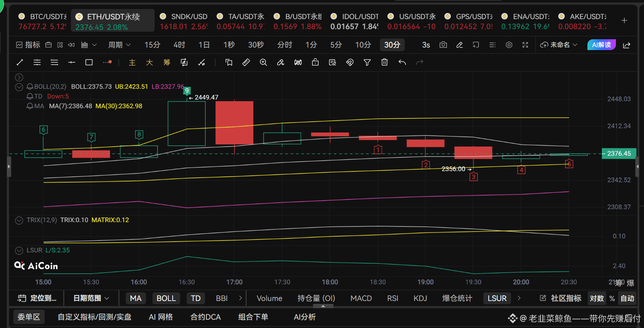
Task: Enter fullscreen chart mode
Action: click(x=525, y=45)
